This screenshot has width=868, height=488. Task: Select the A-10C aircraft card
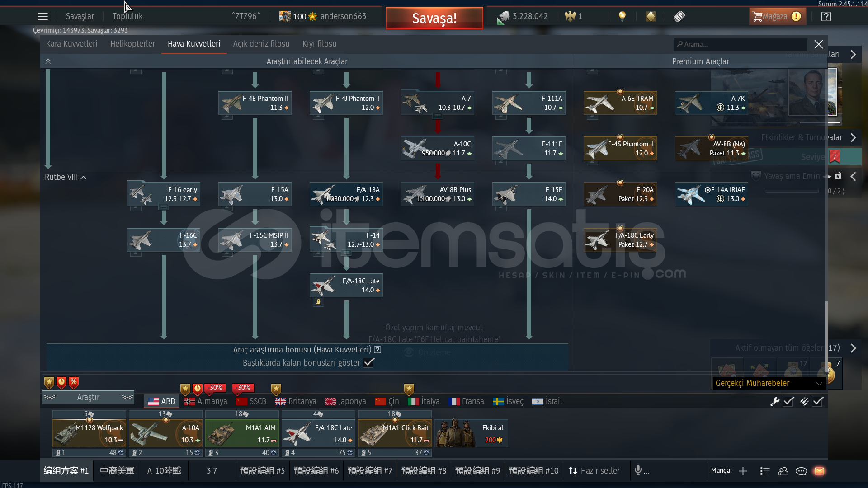pyautogui.click(x=438, y=148)
